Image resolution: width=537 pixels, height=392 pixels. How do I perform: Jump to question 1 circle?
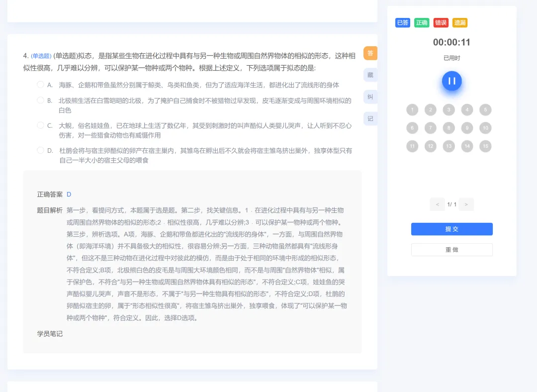click(412, 109)
